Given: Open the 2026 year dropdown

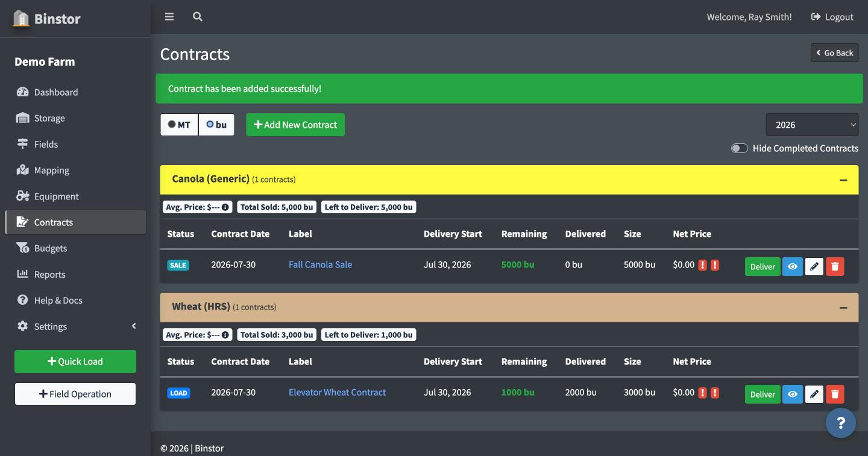Looking at the screenshot, I should 812,125.
